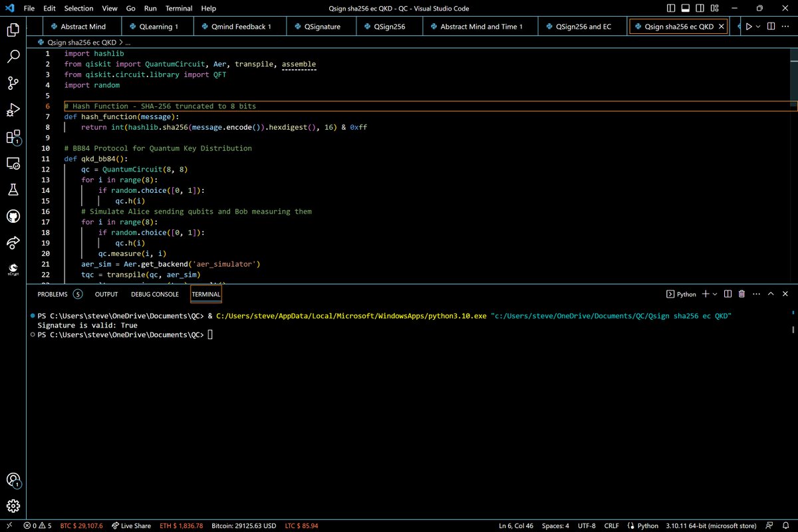Toggle the bottom panel layout button

coord(684,9)
